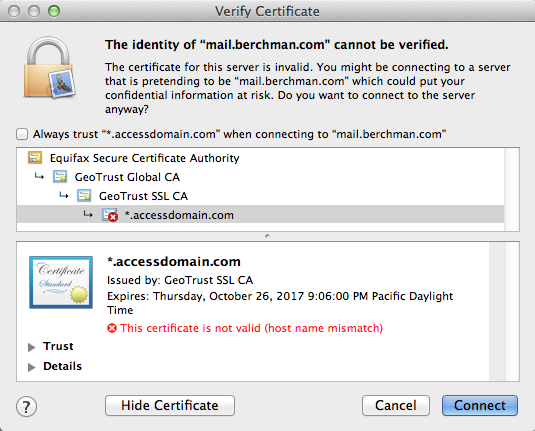Select GeoTrust SSL CA in chain

coord(260,196)
